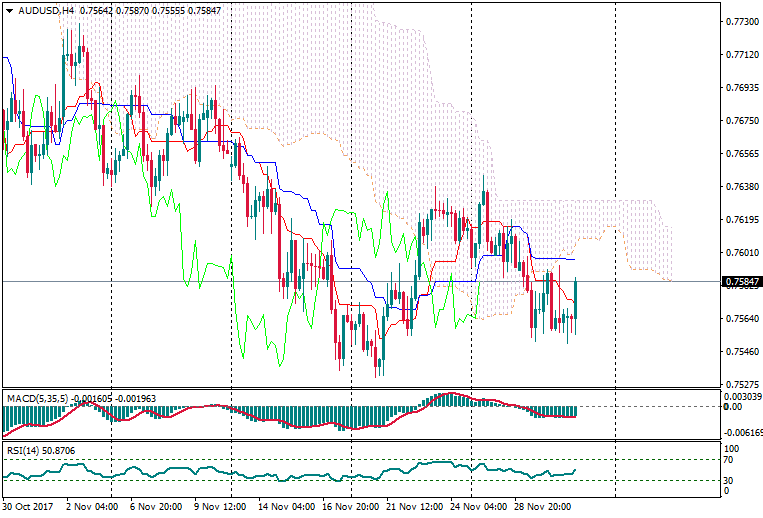Click the MACD(5,35,5) indicator label
The image size is (763, 518).
point(35,398)
